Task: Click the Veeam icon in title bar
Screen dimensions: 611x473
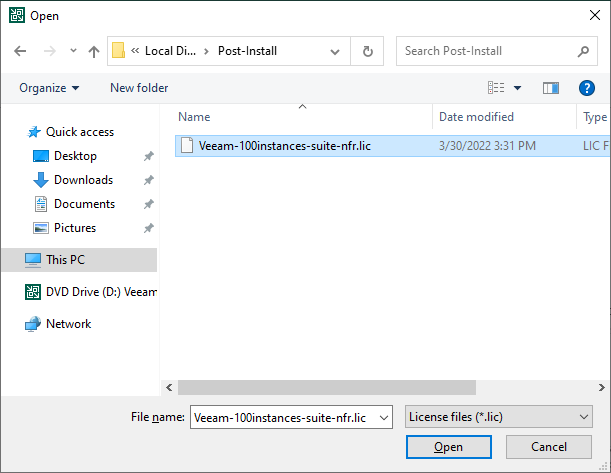Action: pos(17,15)
